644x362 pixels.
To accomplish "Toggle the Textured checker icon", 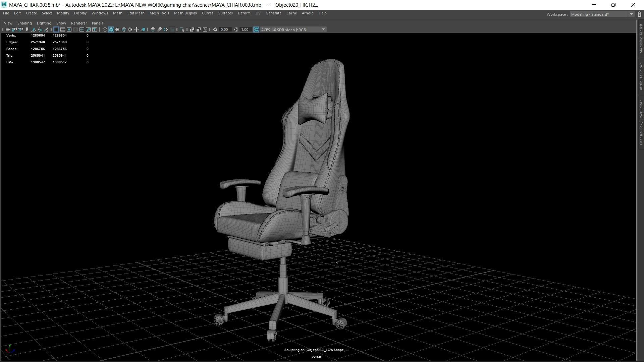I will 130,29.
